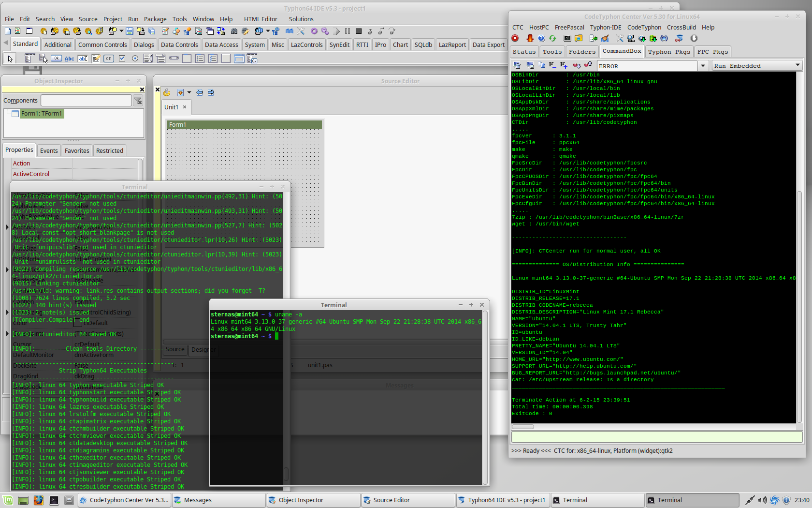Viewport: 812px width, 508px height.
Task: Open the Package menu
Action: tap(155, 19)
